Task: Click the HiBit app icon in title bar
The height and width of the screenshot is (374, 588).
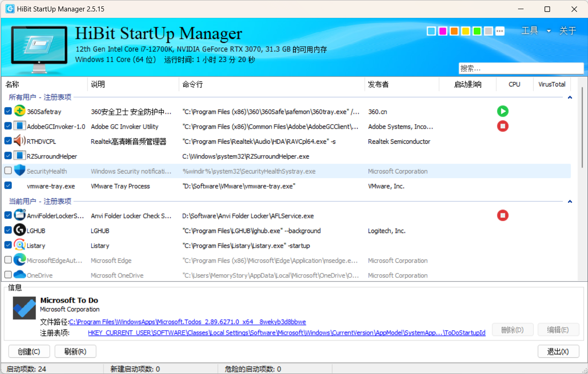Action: click(10, 9)
